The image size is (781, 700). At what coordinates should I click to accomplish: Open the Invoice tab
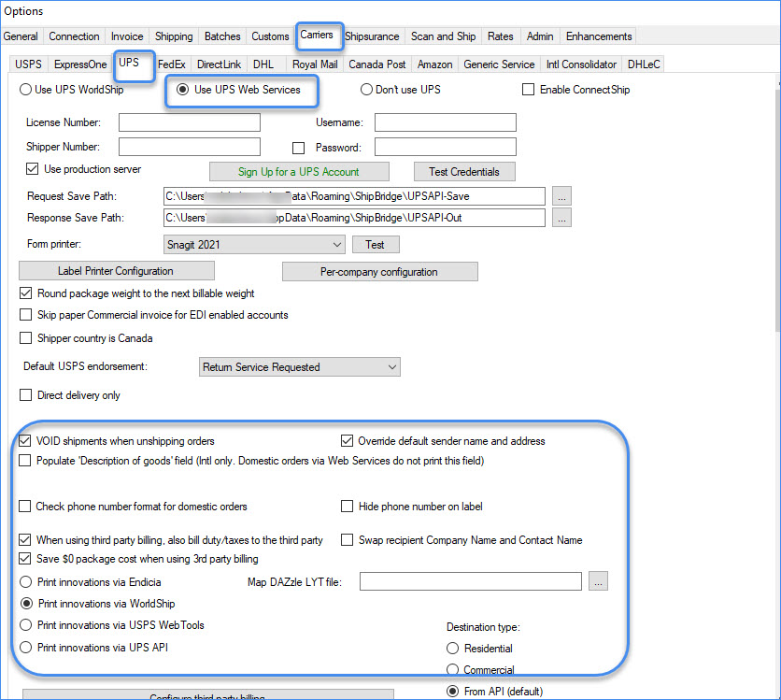(x=127, y=36)
